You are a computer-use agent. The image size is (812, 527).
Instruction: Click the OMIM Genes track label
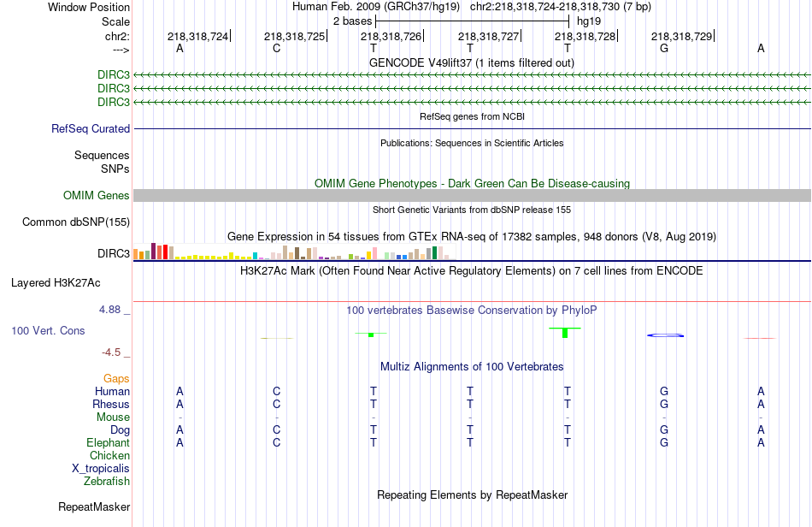(x=97, y=195)
